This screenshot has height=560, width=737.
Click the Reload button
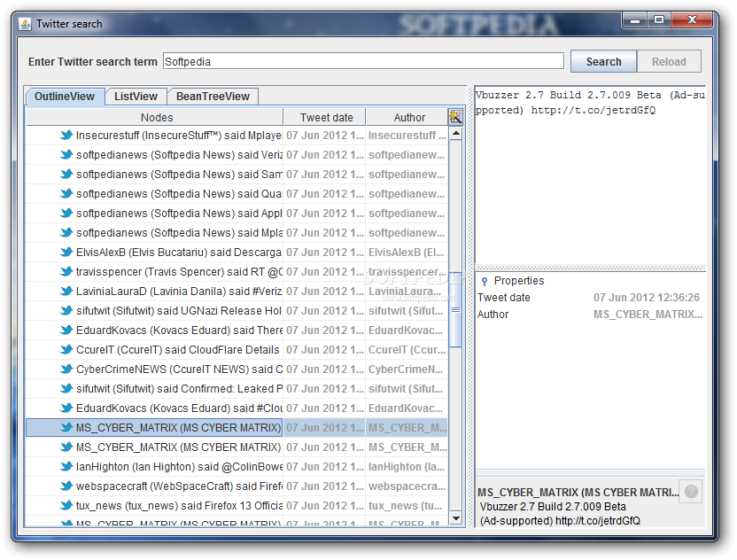click(x=669, y=62)
